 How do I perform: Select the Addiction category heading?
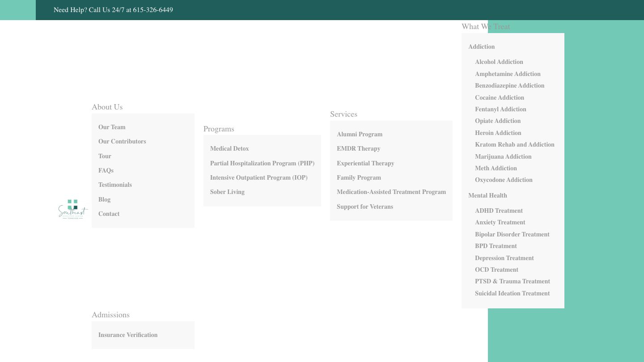(x=481, y=46)
